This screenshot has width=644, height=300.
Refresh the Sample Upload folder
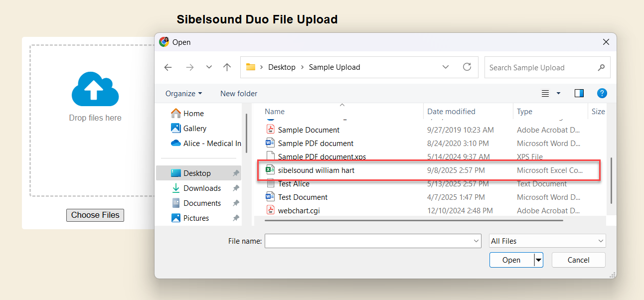click(467, 67)
